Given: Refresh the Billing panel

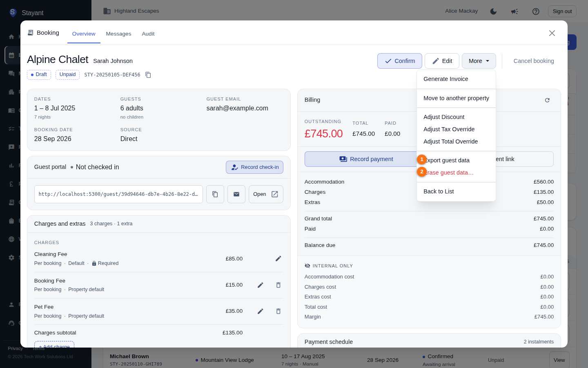Looking at the screenshot, I should tap(547, 100).
